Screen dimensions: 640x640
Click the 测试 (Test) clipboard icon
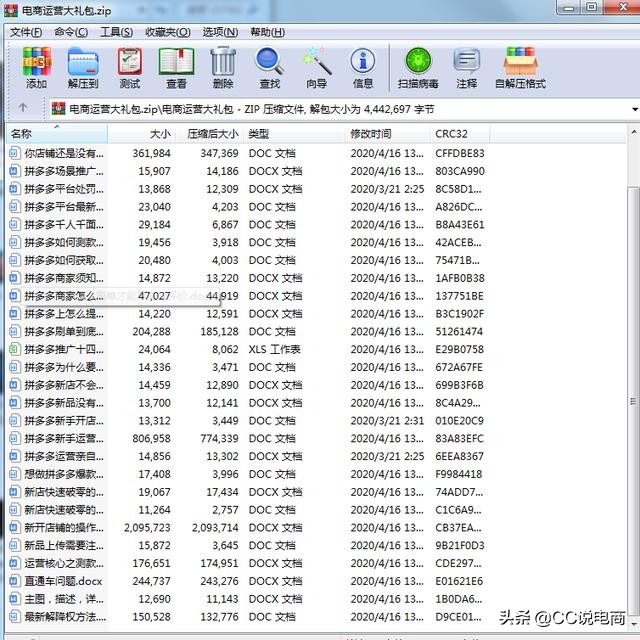(x=130, y=62)
